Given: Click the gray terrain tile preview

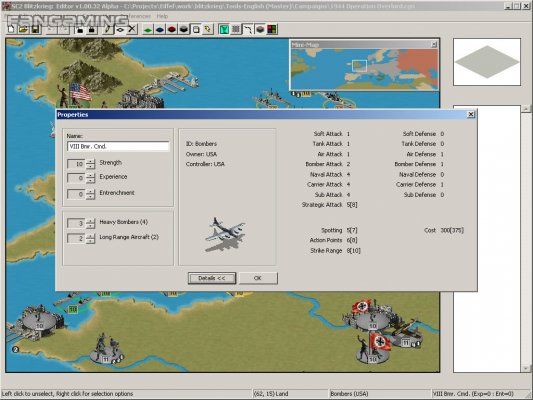Looking at the screenshot, I should click(x=487, y=62).
